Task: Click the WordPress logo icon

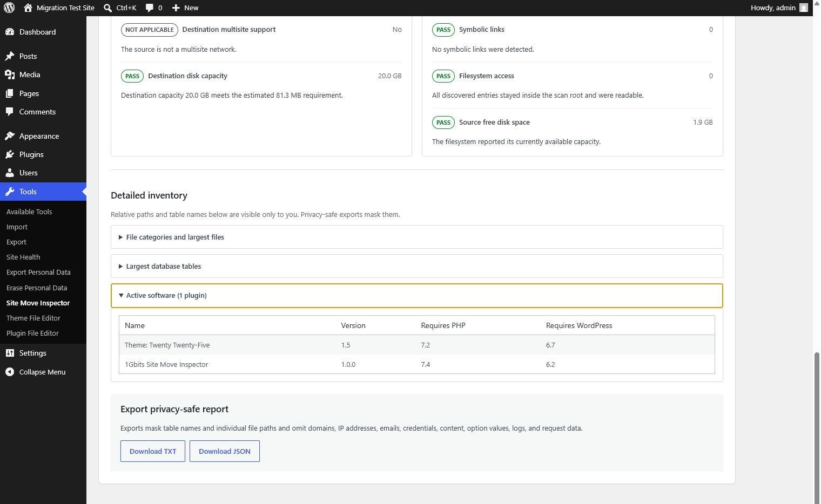Action: pyautogui.click(x=9, y=8)
